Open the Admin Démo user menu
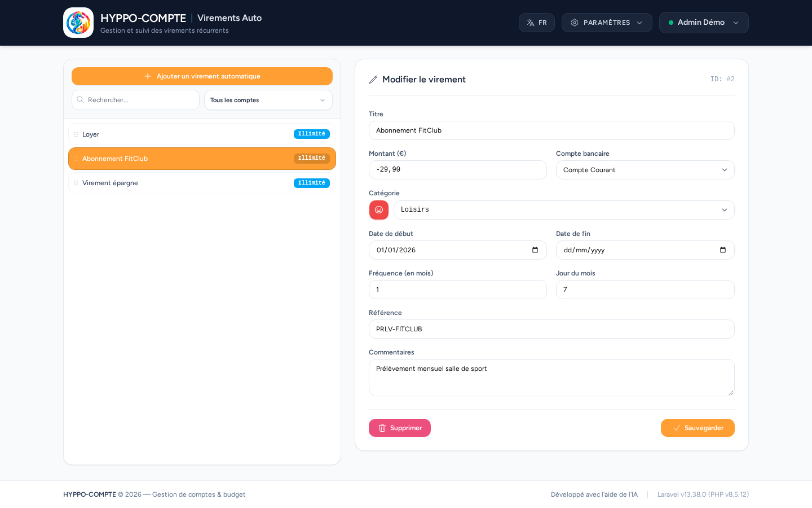Image resolution: width=812 pixels, height=508 pixels. tap(704, 23)
